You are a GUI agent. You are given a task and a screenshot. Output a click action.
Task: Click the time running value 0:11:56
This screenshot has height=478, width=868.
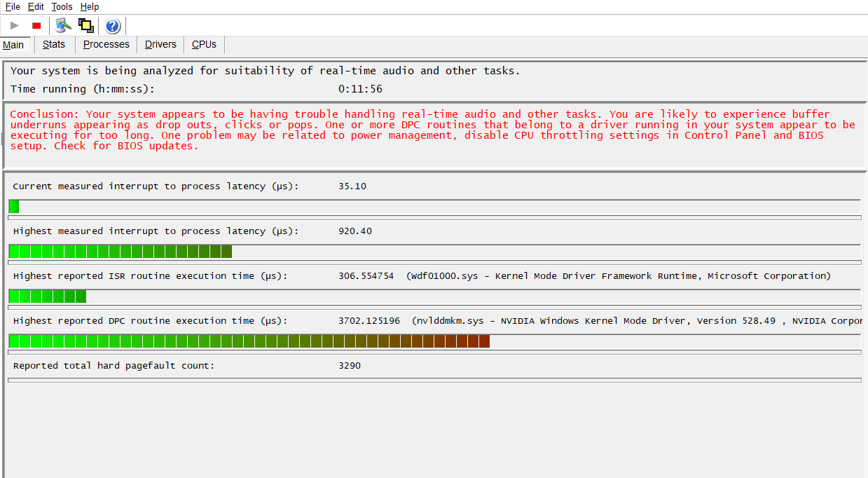[x=360, y=89]
